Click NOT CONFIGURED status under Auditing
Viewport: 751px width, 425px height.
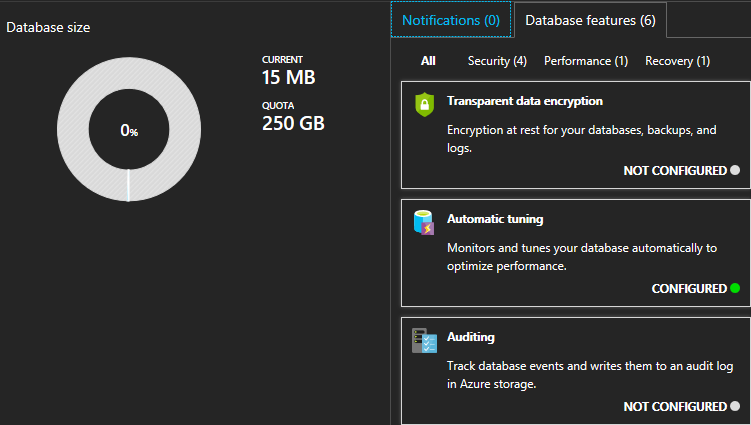675,407
